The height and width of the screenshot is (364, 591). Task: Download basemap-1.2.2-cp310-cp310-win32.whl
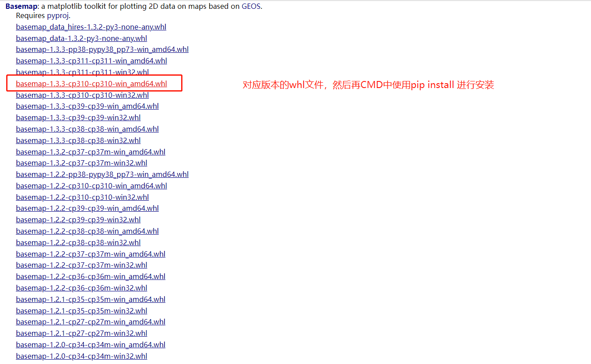click(x=82, y=197)
